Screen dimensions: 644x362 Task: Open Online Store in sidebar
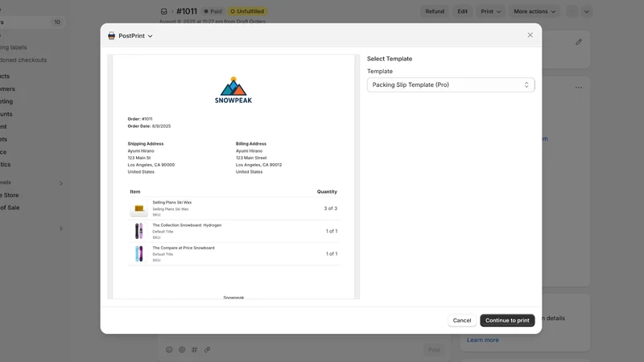(10, 195)
